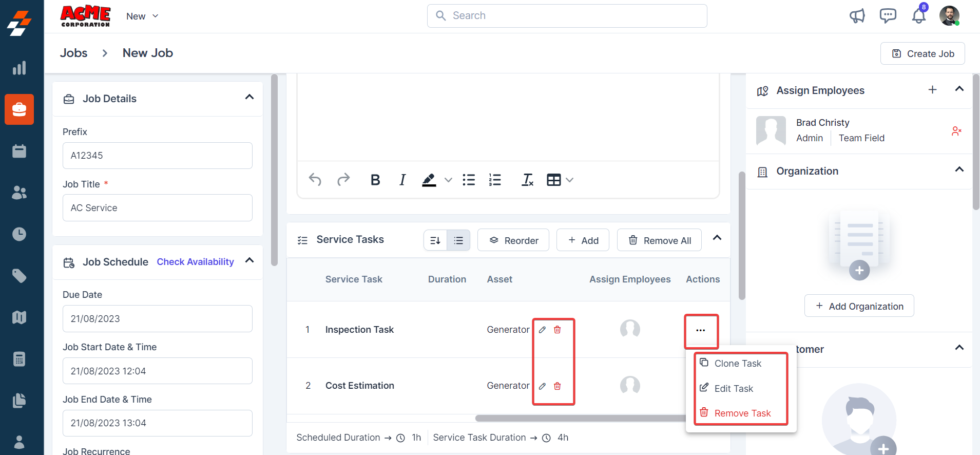Click the Create Job button

point(923,53)
